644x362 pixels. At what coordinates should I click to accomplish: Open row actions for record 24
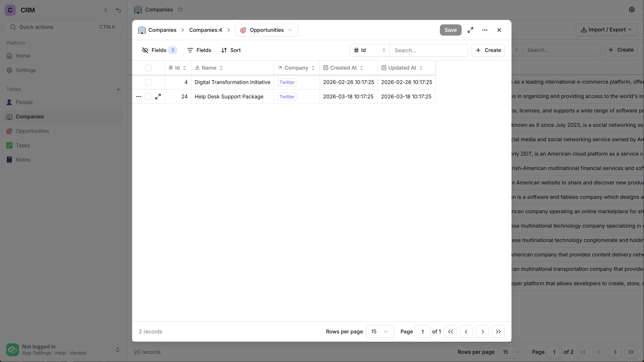pyautogui.click(x=139, y=97)
